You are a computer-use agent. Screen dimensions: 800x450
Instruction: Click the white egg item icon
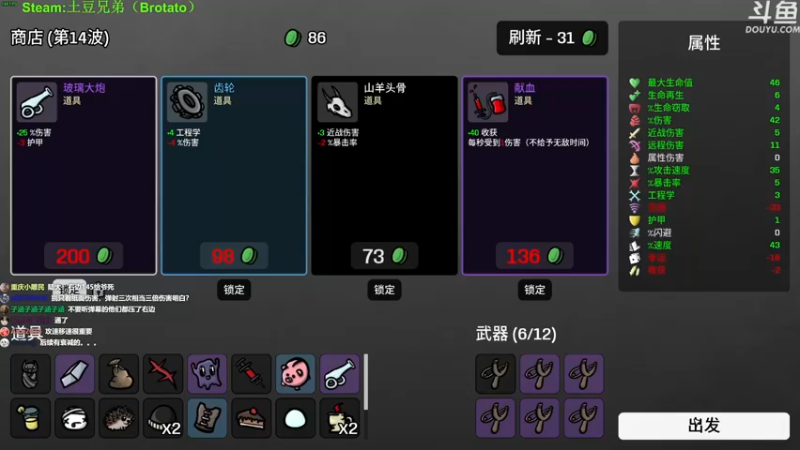click(x=295, y=418)
